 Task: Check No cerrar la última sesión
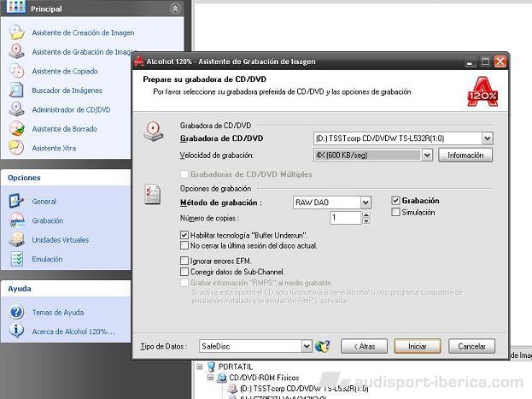(x=184, y=245)
